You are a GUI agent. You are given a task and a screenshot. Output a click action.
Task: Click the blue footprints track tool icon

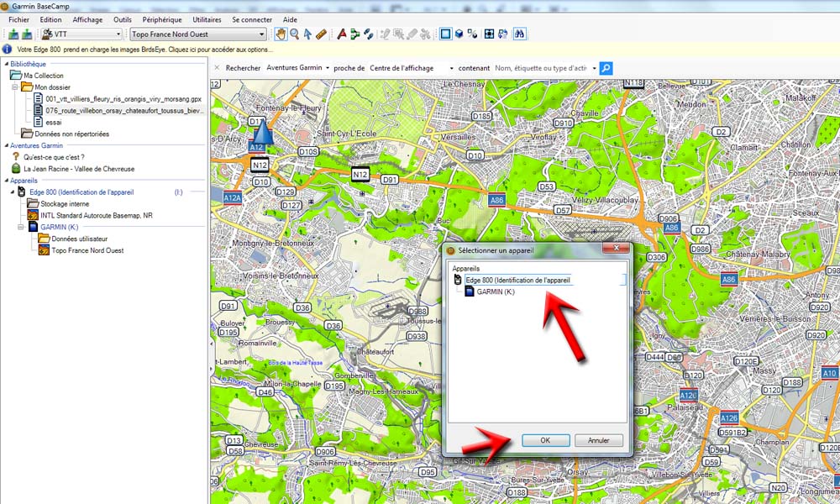tap(368, 34)
